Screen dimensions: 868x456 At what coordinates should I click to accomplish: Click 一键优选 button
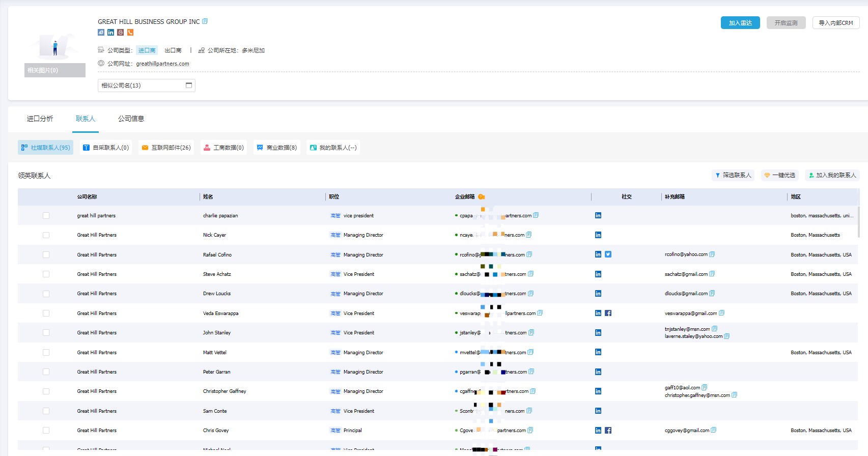(780, 175)
